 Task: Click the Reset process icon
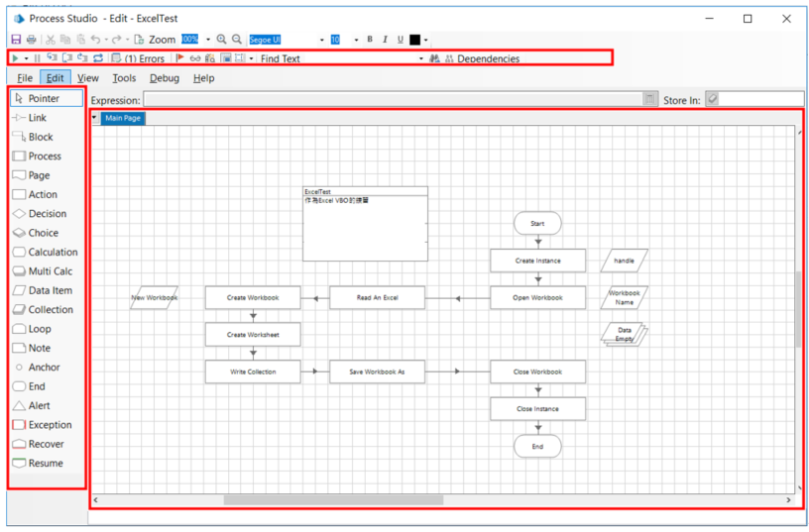98,57
